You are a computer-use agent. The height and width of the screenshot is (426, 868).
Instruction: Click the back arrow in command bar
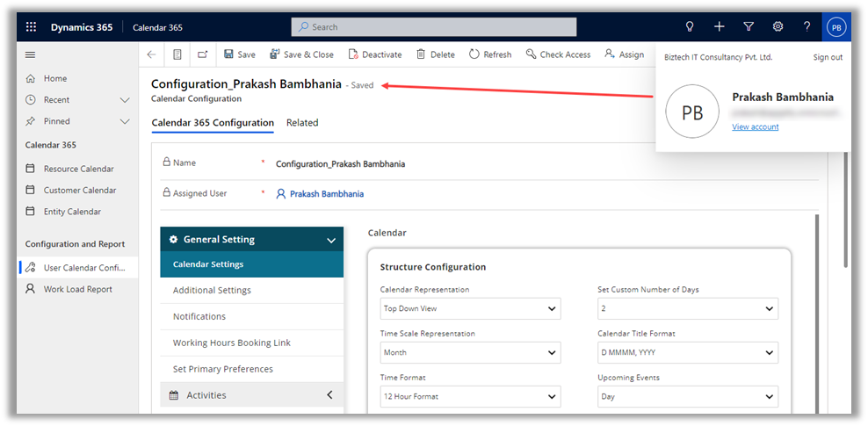click(151, 54)
